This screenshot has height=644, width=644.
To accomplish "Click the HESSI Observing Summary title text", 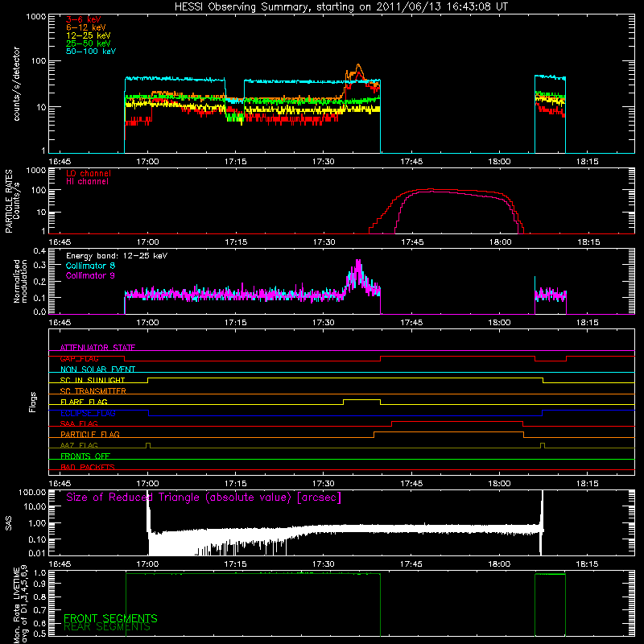I will tap(341, 7).
